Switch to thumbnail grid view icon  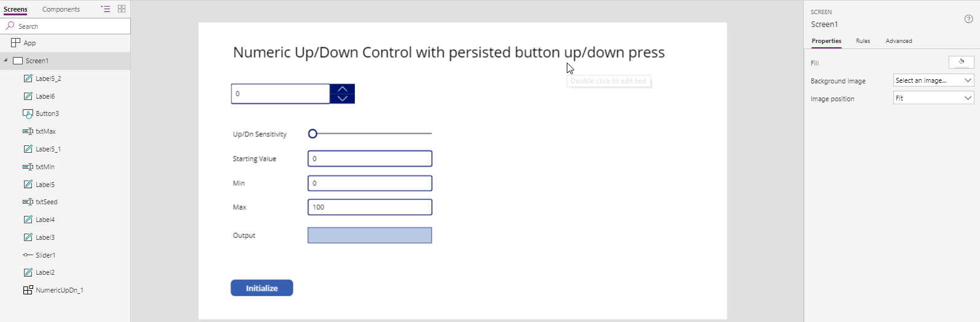(122, 9)
